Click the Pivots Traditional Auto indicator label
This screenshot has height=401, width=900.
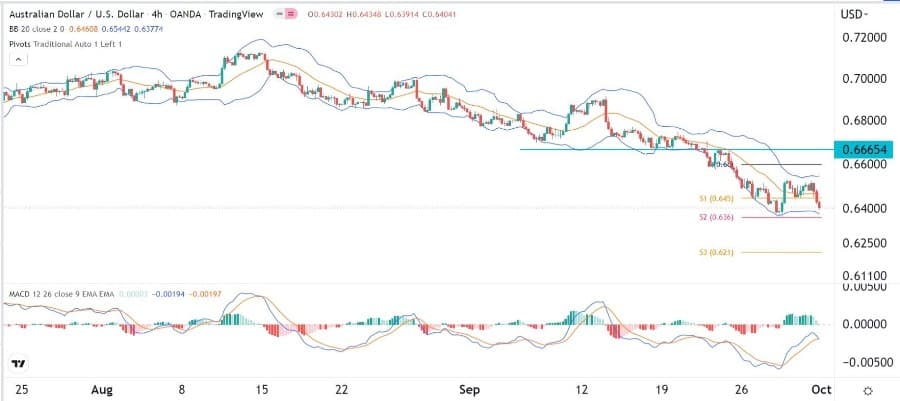pos(65,44)
